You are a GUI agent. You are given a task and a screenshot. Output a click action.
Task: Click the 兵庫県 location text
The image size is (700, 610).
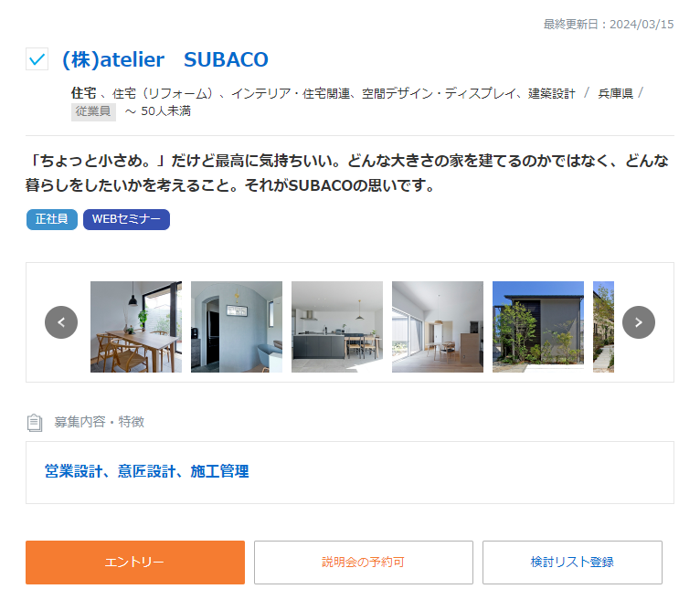coord(615,93)
